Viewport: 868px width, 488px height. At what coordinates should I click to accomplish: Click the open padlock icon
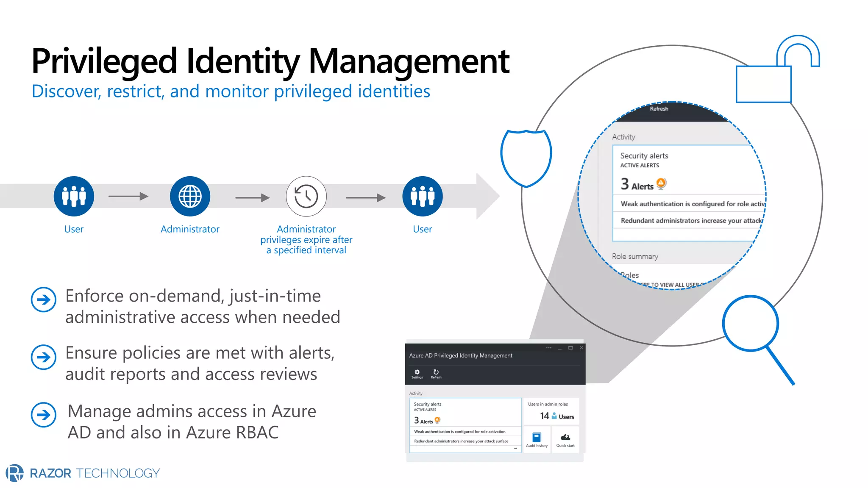(x=778, y=69)
